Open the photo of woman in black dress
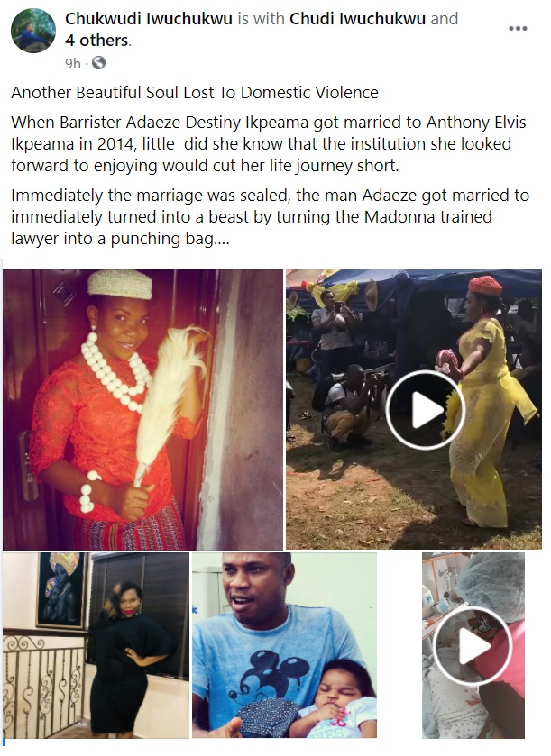 point(96,645)
